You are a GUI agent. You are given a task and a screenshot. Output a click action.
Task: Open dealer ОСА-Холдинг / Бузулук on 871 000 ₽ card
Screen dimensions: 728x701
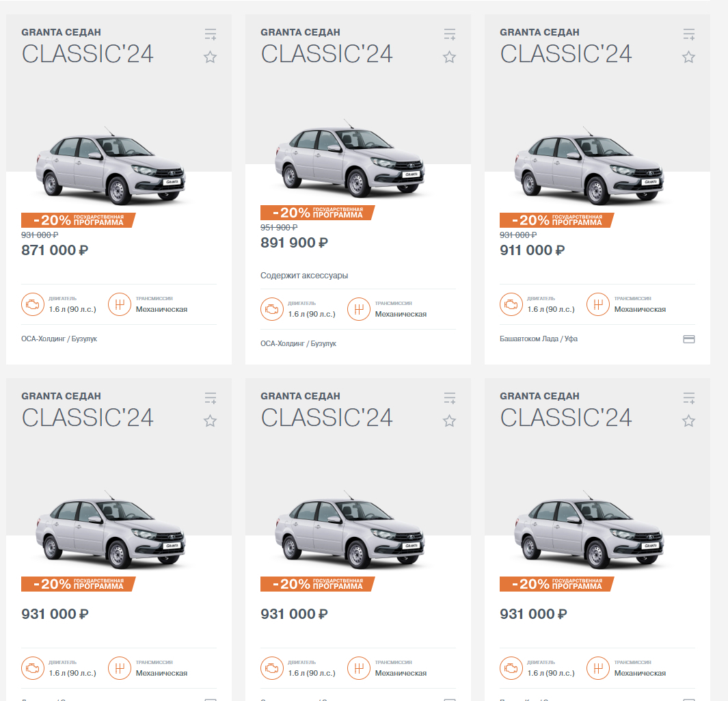[x=59, y=339]
